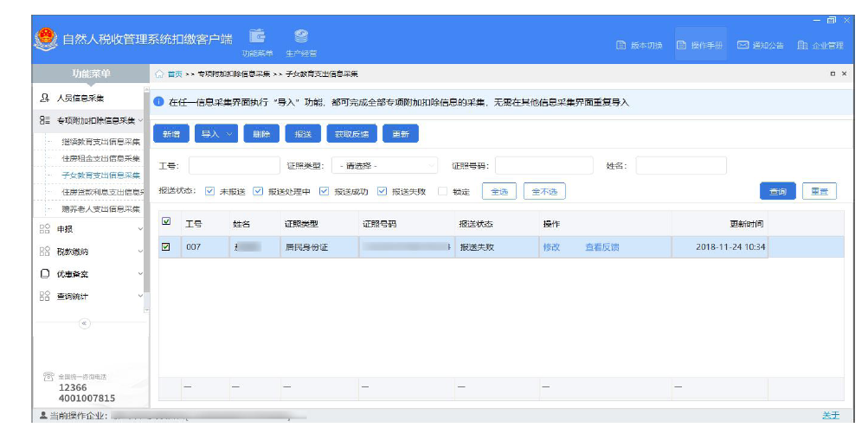
Task: Toggle the 报送处理中 checkbox
Action: pos(258,191)
